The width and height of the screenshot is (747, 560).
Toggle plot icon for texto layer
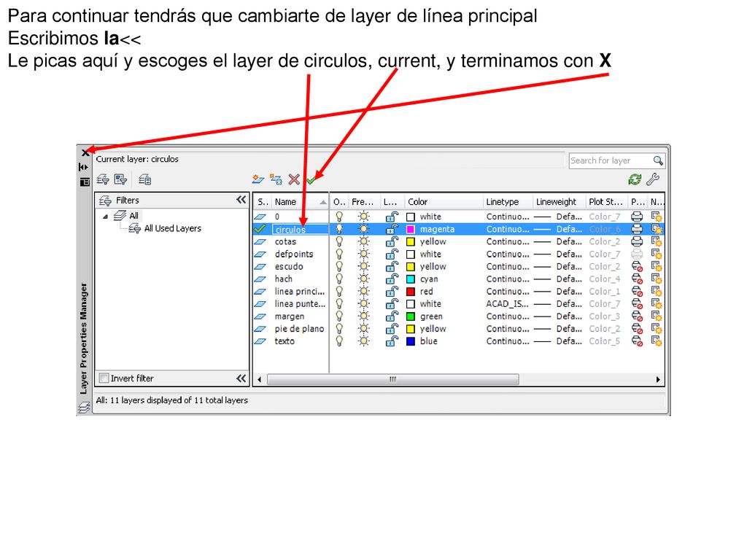point(636,341)
